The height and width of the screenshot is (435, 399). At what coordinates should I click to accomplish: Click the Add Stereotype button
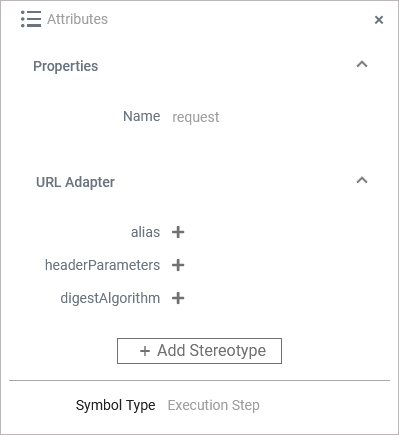click(199, 351)
